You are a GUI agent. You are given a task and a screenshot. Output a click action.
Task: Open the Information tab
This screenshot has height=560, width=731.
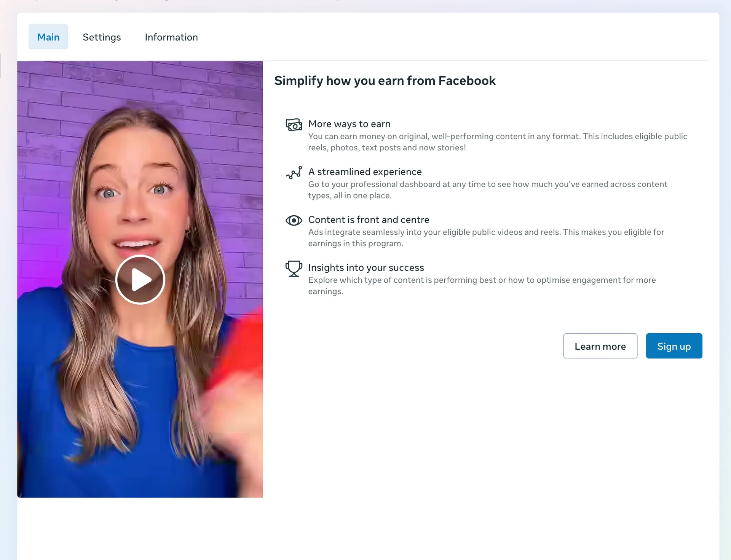pos(171,37)
